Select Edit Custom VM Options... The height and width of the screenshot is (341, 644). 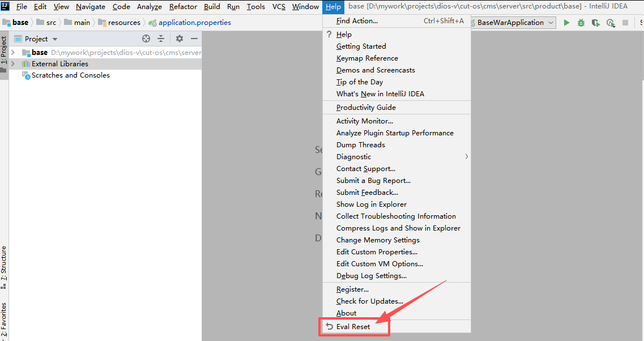[x=396, y=264]
